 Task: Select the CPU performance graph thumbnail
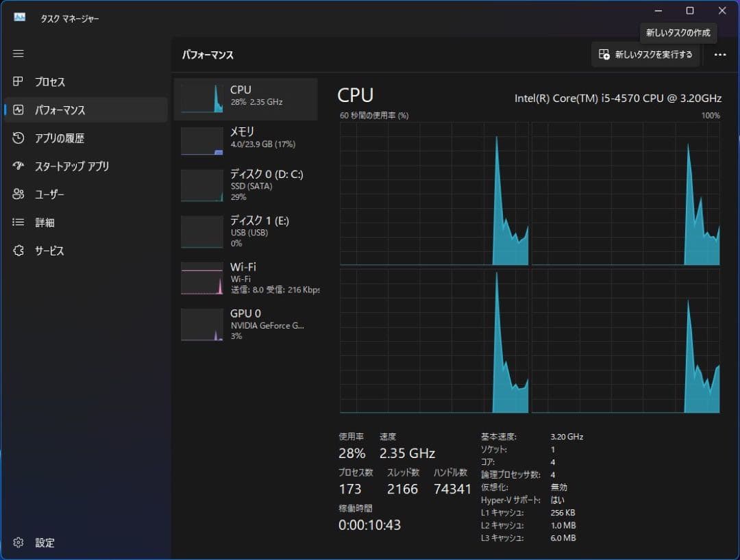coord(201,99)
